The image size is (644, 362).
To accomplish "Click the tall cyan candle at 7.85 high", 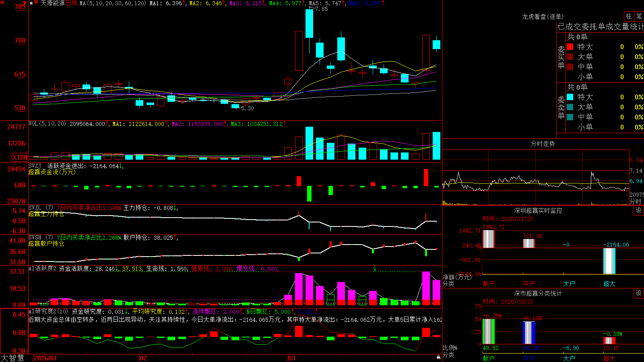I will pos(309,23).
